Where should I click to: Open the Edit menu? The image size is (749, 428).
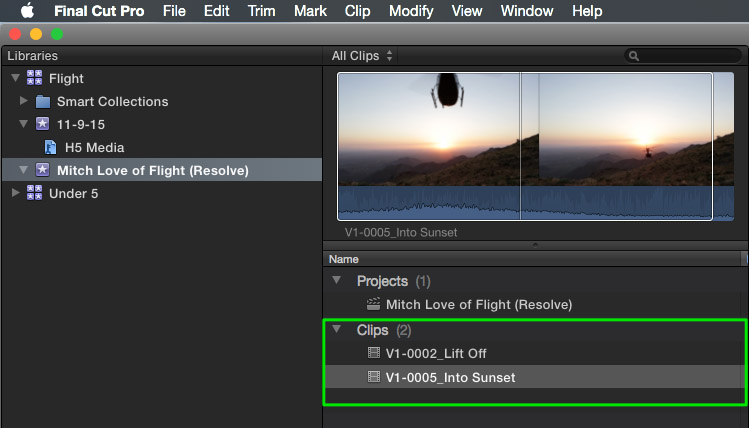(216, 11)
